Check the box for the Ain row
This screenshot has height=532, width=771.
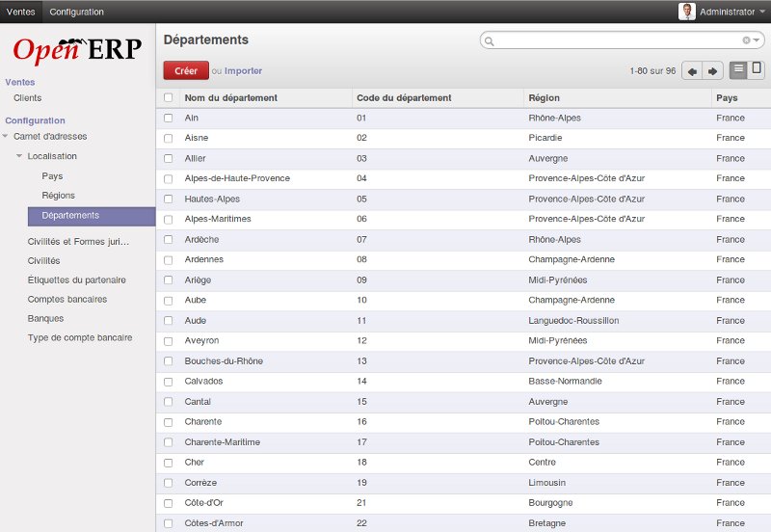click(x=169, y=118)
